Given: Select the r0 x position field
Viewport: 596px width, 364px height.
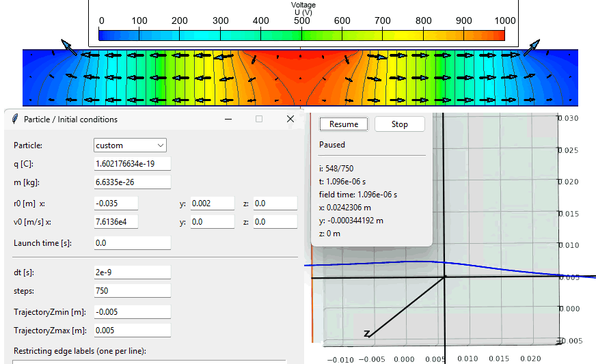Looking at the screenshot, I should click(116, 204).
